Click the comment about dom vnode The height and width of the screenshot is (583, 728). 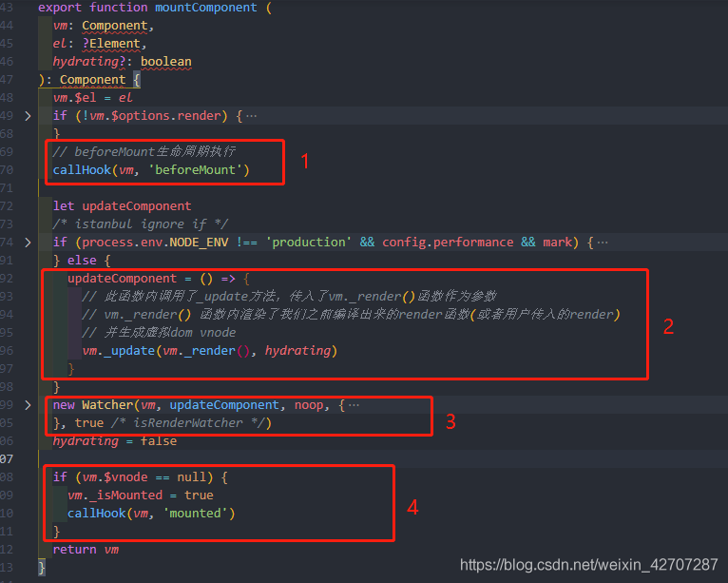pos(159,333)
